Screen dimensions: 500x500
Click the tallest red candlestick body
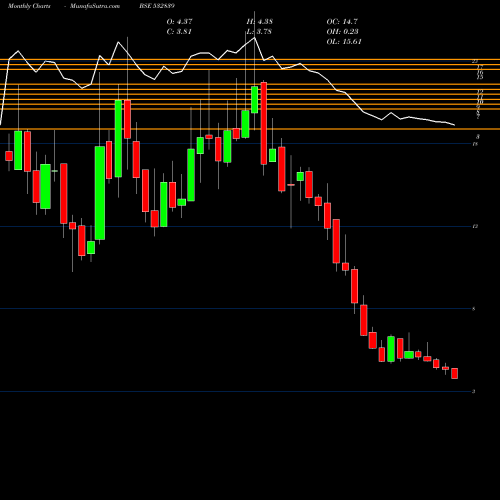(264, 123)
